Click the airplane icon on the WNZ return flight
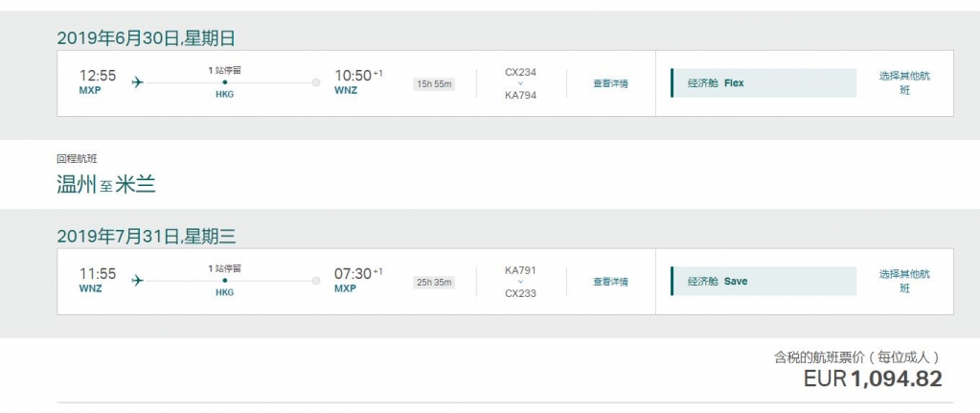Screen dimensions: 980x413 click(137, 281)
